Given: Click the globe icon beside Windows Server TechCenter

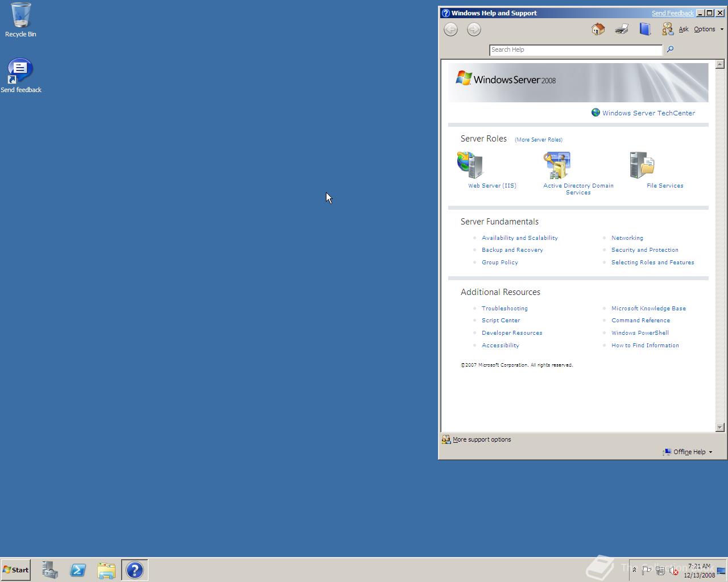Looking at the screenshot, I should [595, 113].
